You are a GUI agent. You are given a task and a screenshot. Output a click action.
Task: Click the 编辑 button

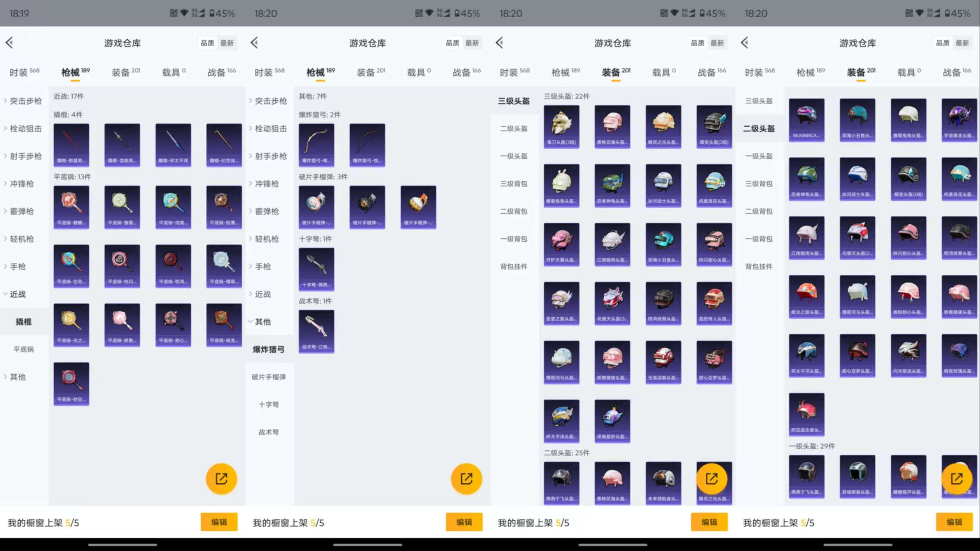pyautogui.click(x=219, y=522)
